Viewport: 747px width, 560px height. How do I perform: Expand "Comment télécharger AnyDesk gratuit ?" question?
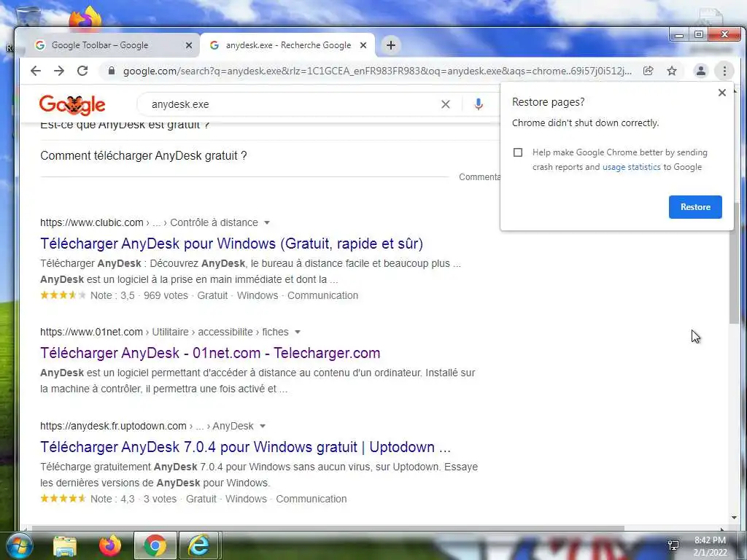tap(144, 156)
